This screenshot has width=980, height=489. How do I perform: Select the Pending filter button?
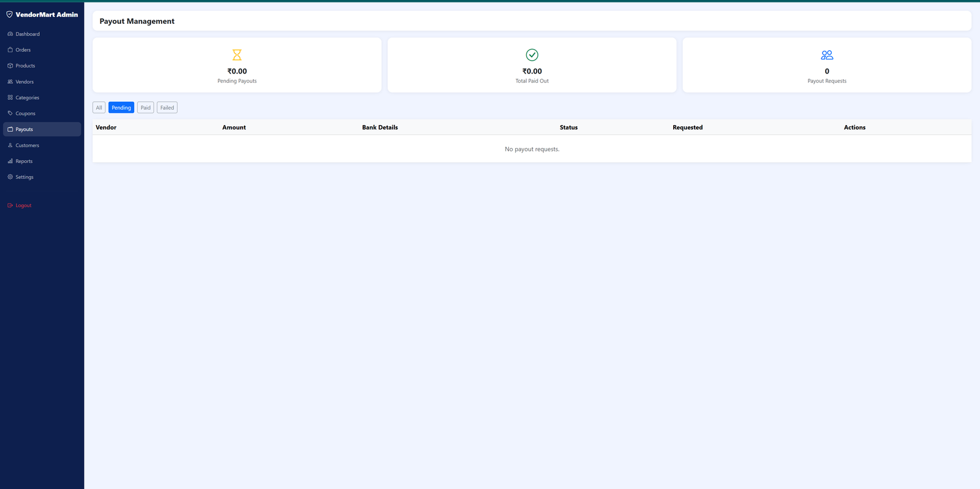[121, 108]
